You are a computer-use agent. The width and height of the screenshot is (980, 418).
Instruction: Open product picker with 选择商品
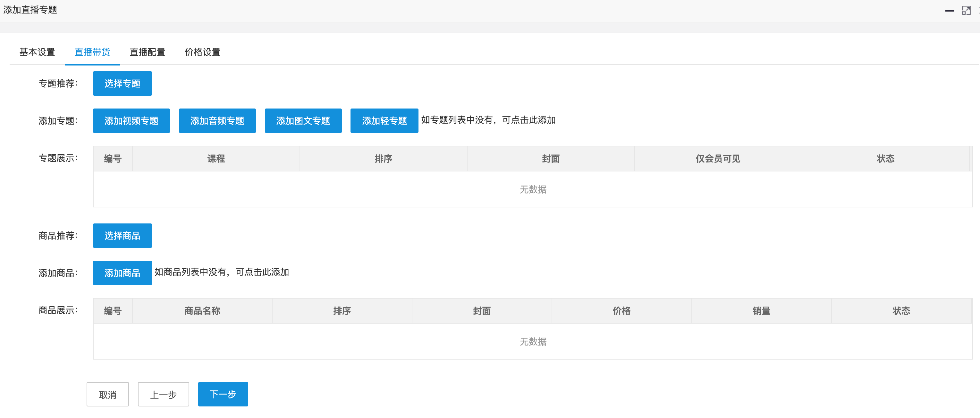pos(122,235)
